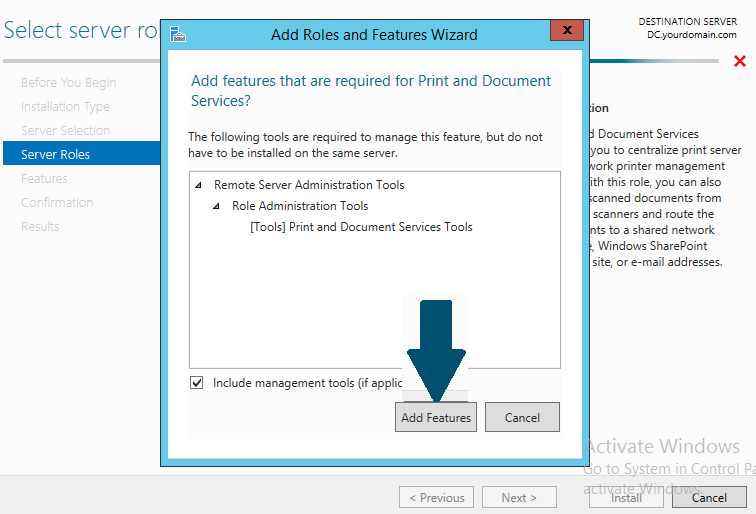This screenshot has width=756, height=514.
Task: Collapse Remote Server Administration Tools node
Action: click(x=198, y=185)
